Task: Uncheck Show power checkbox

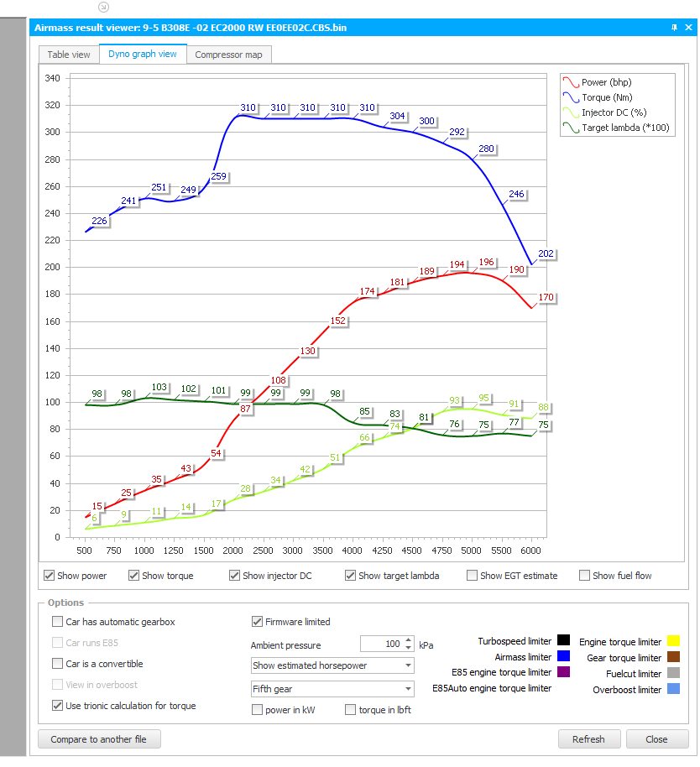Action: [49, 576]
